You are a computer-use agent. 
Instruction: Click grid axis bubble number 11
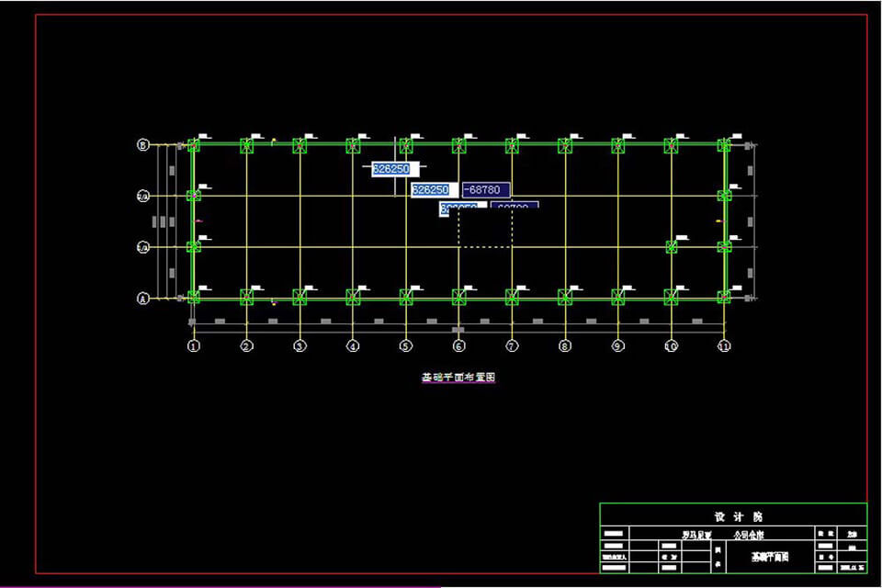724,346
